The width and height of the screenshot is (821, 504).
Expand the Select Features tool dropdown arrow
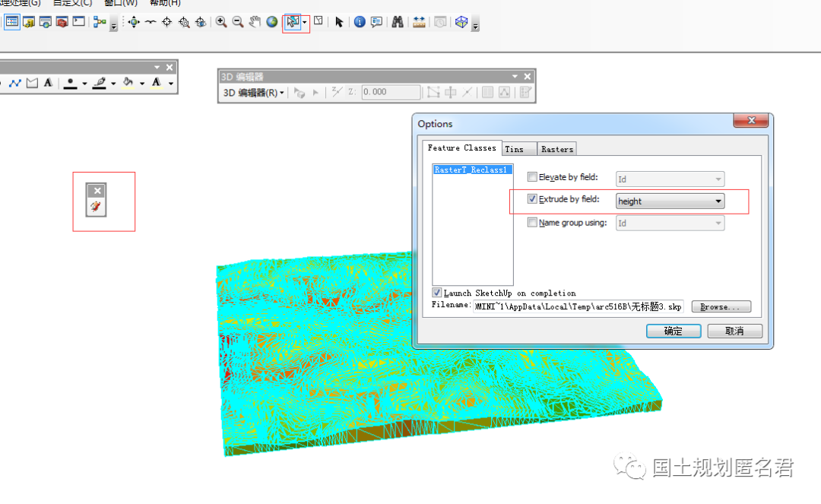pos(304,23)
